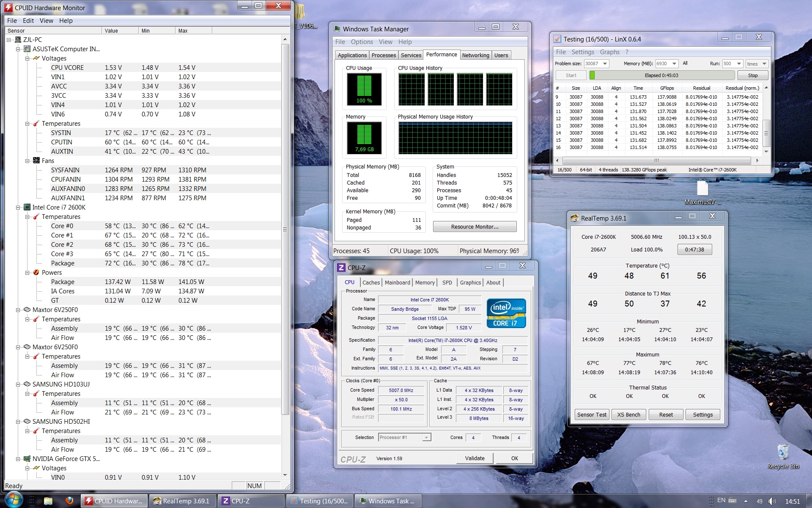Click the Intel Core i7 logo in CPU-Z

pos(506,313)
